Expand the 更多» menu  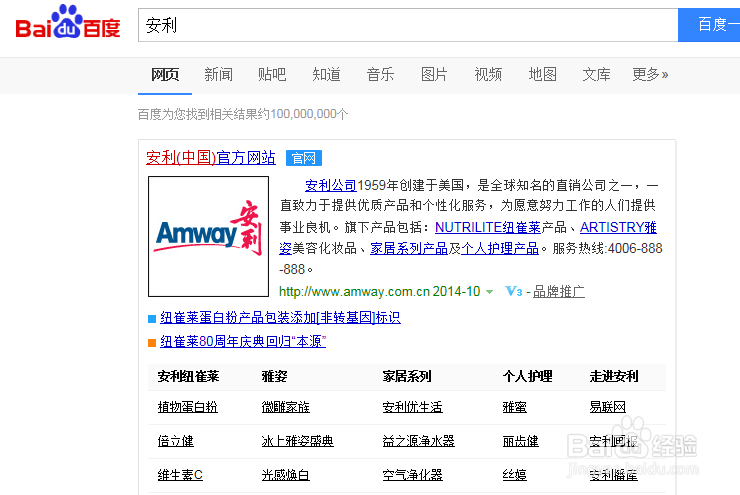tap(650, 75)
